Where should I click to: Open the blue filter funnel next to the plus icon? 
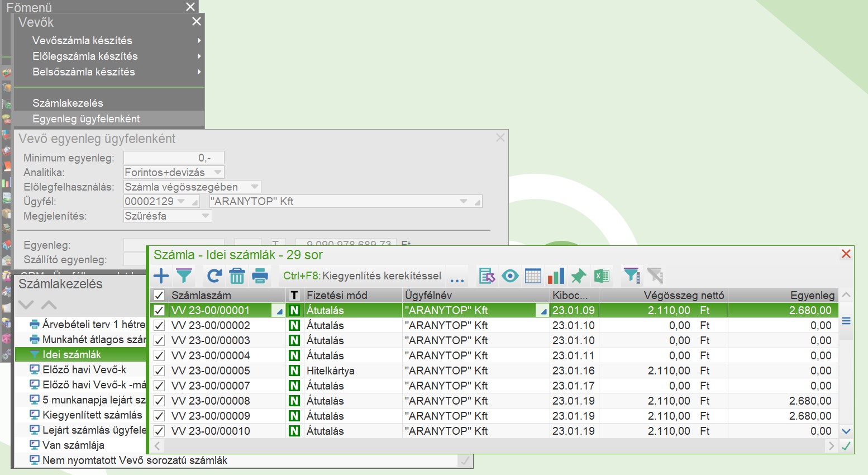(184, 275)
